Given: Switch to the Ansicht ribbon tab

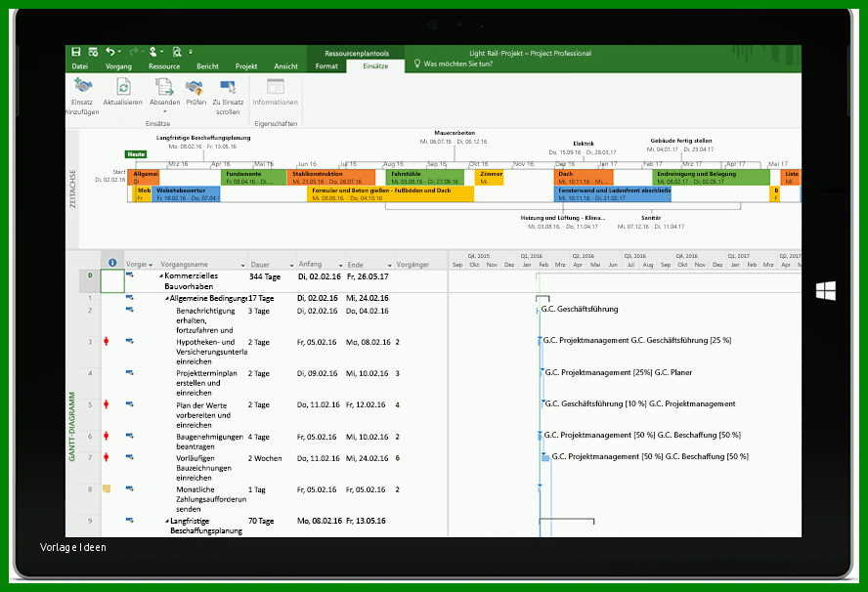Looking at the screenshot, I should click(x=285, y=66).
